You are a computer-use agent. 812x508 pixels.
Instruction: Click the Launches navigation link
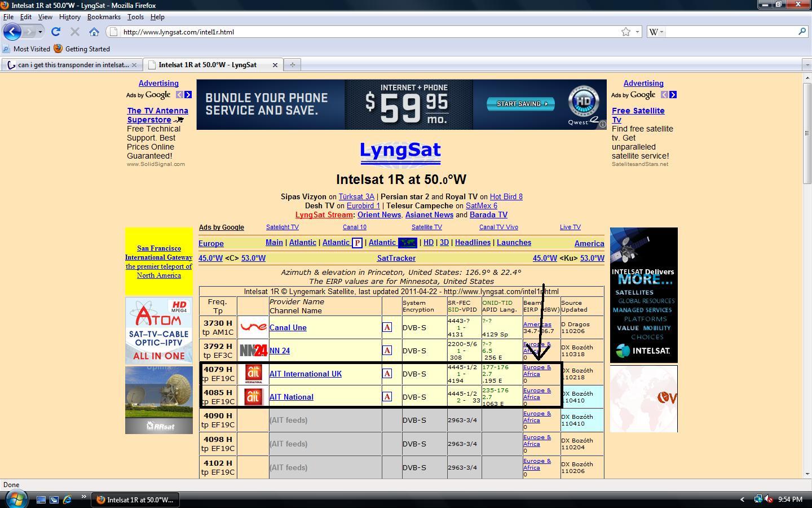coord(514,243)
